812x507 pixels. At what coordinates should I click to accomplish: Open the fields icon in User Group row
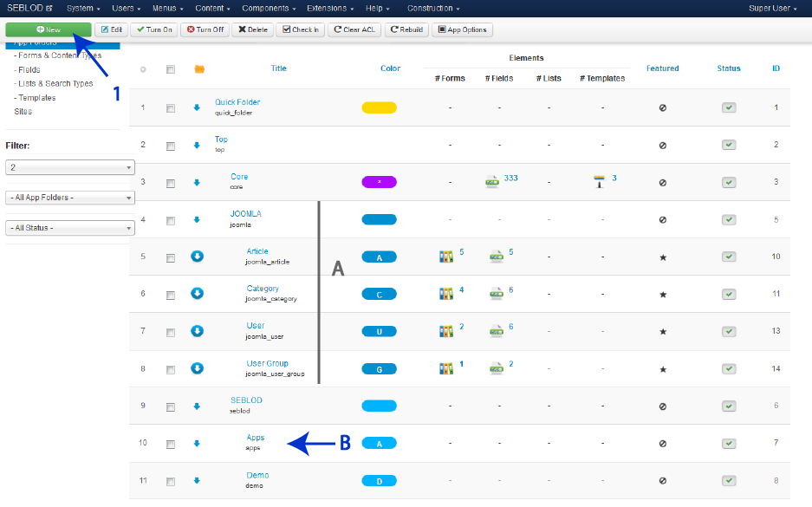point(496,368)
